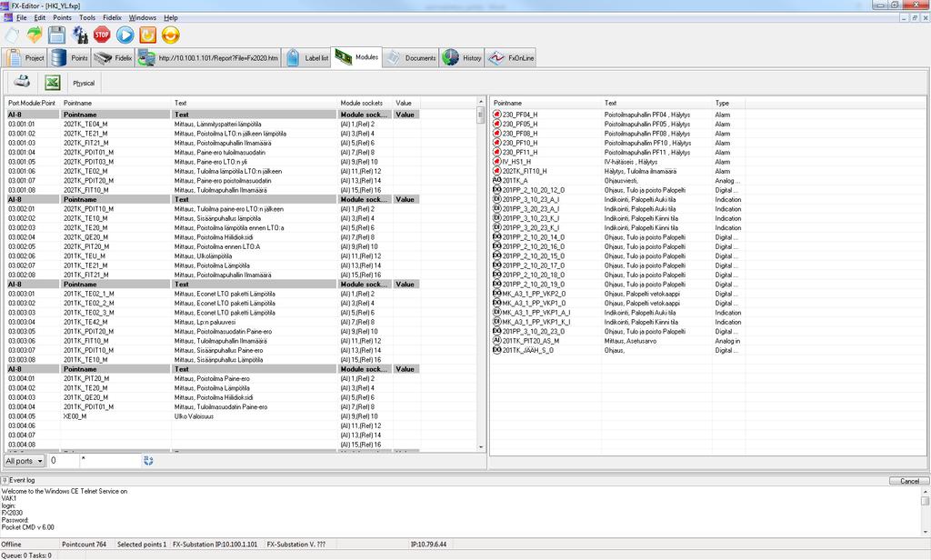Click the module number field showing 0

tap(63, 461)
